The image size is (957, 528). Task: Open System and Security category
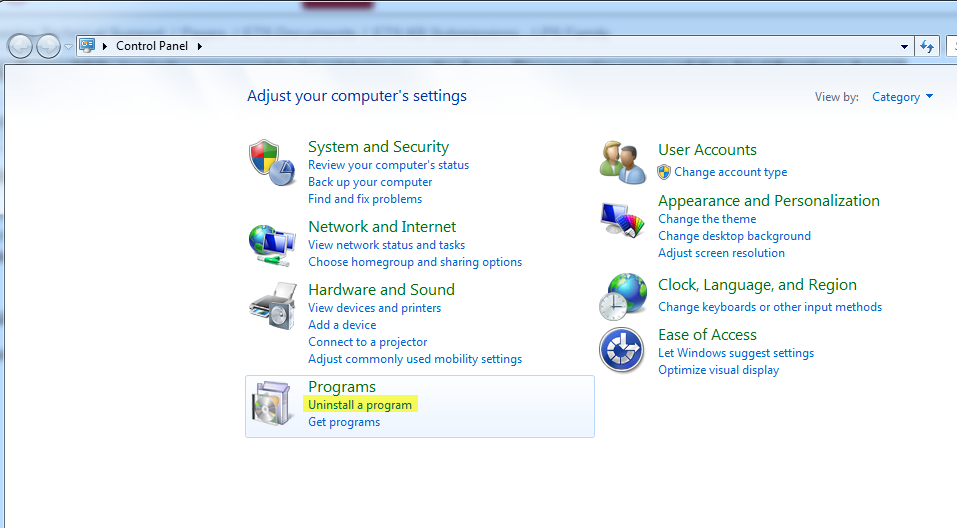[x=378, y=147]
